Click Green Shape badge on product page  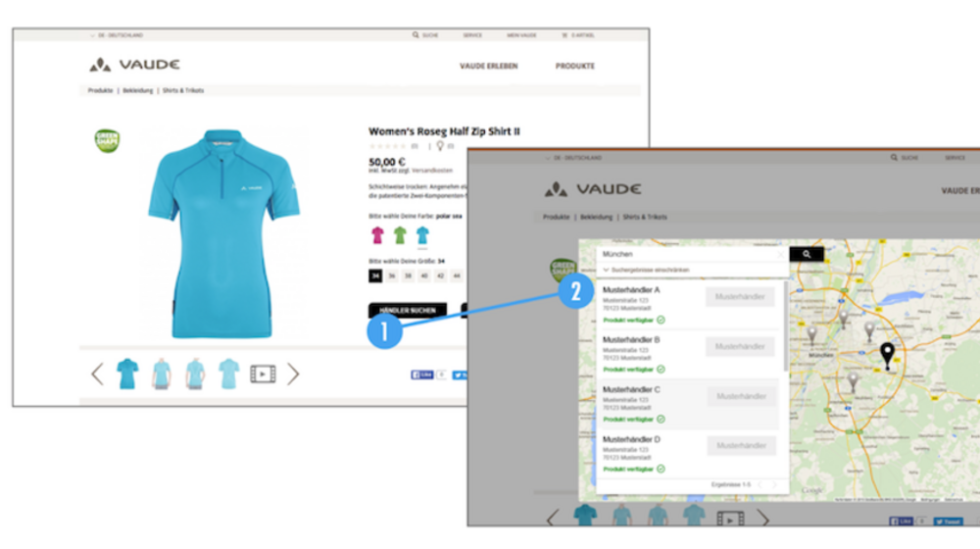coord(107,140)
